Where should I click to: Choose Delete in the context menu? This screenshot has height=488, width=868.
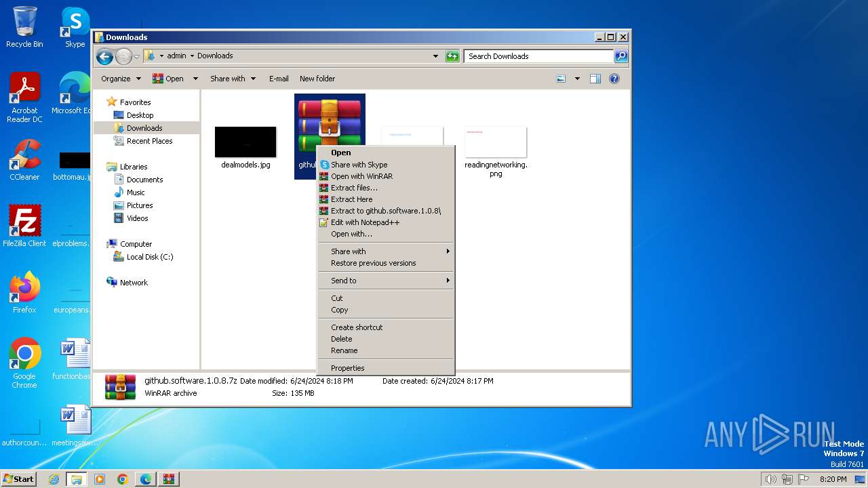pyautogui.click(x=386, y=339)
